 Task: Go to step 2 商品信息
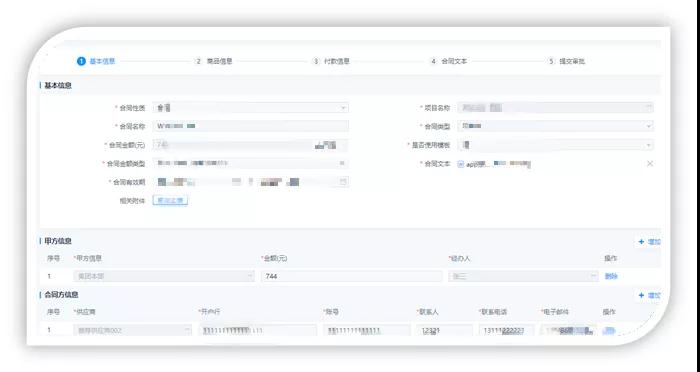click(214, 61)
